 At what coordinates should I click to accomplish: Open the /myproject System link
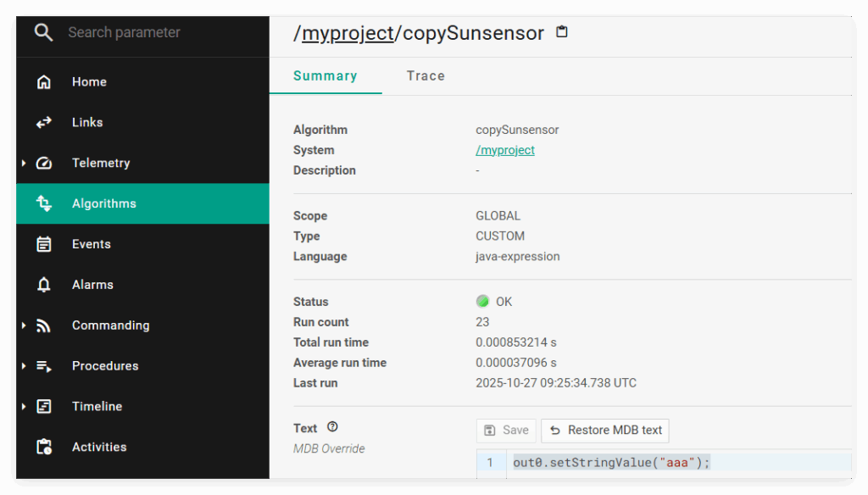coord(505,150)
